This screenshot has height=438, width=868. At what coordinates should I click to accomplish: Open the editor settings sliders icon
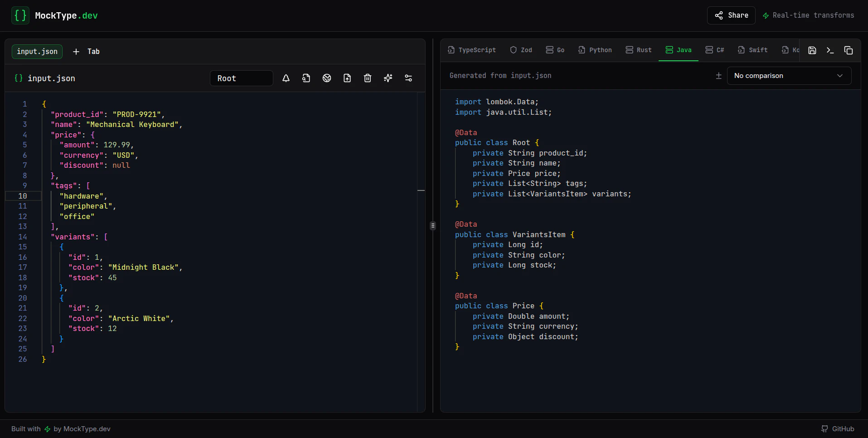[x=408, y=78]
